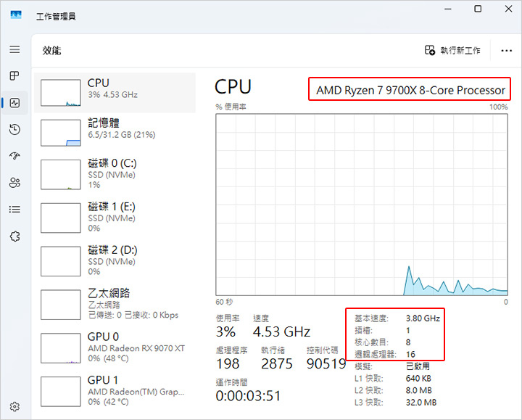Open the Services puzzle icon page
The height and width of the screenshot is (420, 522).
coord(14,236)
